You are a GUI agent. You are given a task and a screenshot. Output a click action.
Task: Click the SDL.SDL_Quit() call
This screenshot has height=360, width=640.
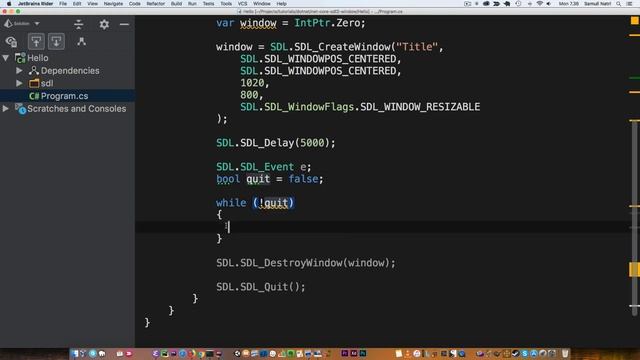click(x=260, y=287)
